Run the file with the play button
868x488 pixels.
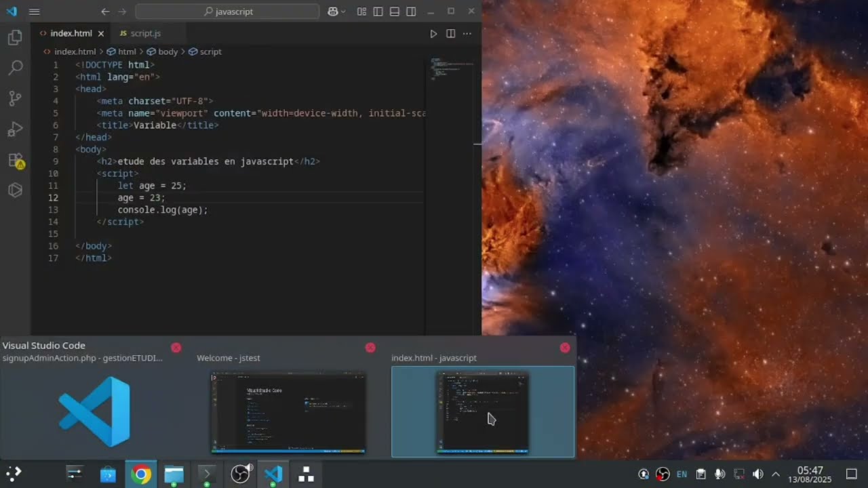433,33
